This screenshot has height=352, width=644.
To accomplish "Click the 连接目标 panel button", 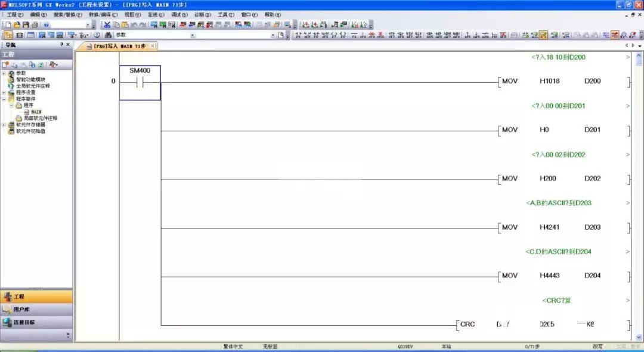I will [36, 322].
